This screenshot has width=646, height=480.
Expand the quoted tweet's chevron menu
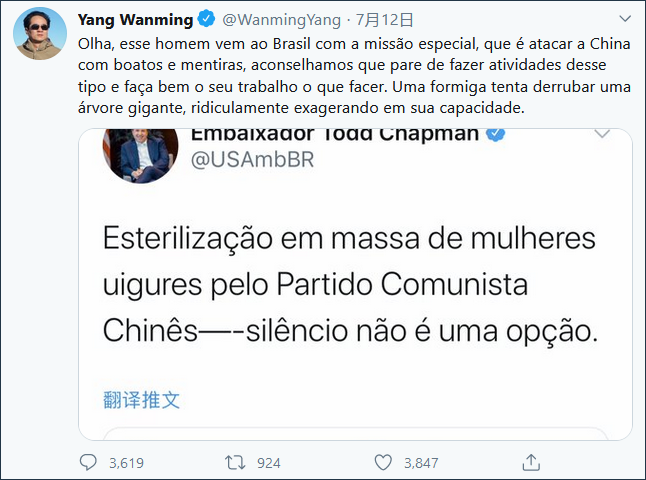click(602, 134)
